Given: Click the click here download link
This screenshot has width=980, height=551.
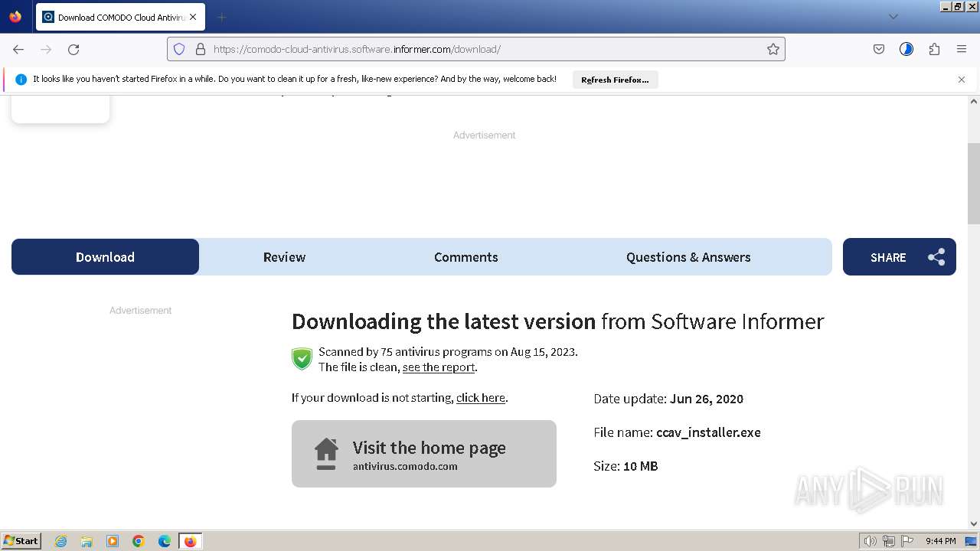Looking at the screenshot, I should pos(481,398).
